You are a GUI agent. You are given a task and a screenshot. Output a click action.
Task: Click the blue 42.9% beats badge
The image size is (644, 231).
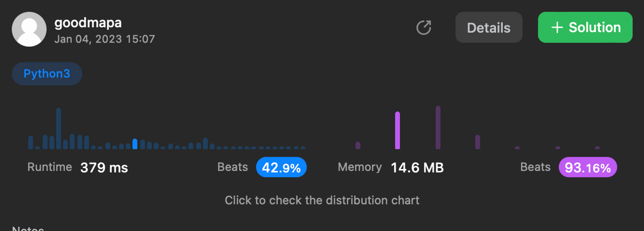(281, 167)
